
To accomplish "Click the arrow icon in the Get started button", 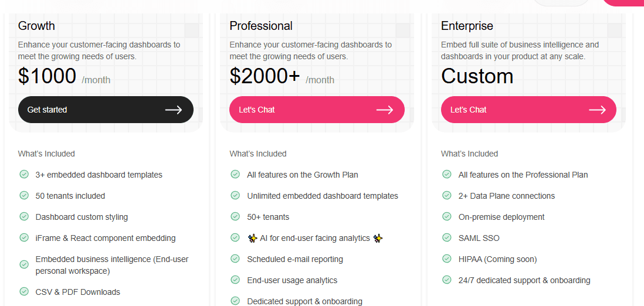I will 174,110.
